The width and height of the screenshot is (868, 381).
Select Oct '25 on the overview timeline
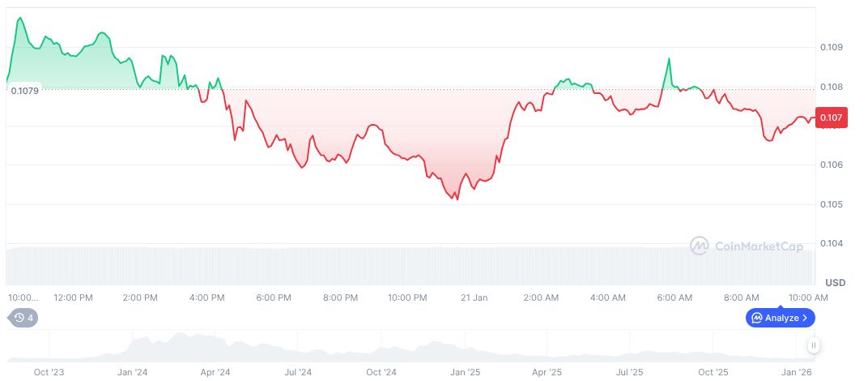(x=713, y=372)
